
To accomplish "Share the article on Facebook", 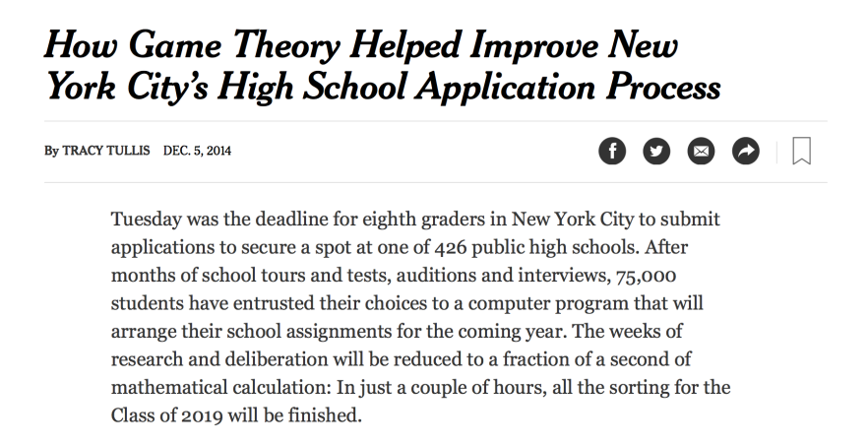I will [612, 151].
